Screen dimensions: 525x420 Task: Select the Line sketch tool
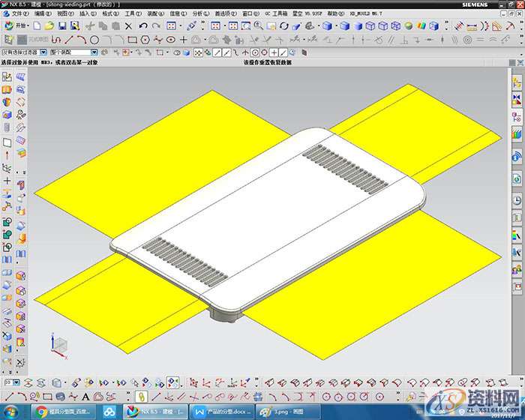click(x=69, y=39)
